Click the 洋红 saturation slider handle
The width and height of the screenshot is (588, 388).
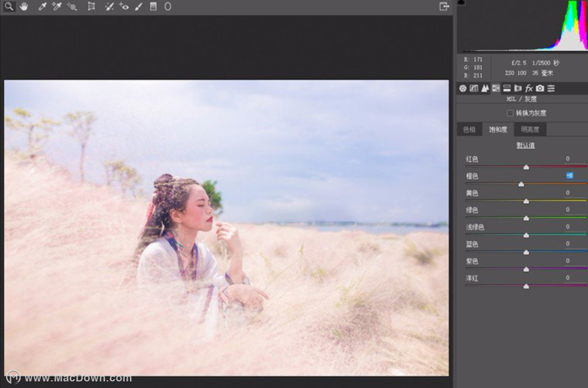tap(526, 287)
